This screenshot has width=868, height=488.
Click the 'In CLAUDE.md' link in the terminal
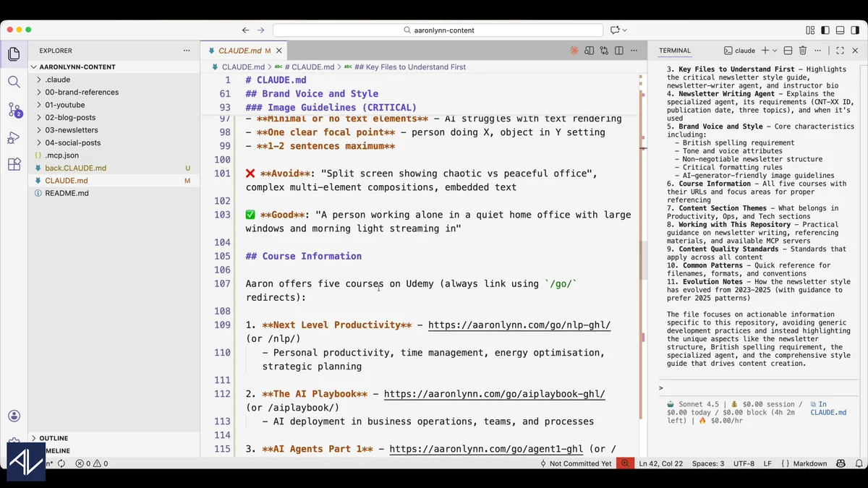[x=827, y=408]
